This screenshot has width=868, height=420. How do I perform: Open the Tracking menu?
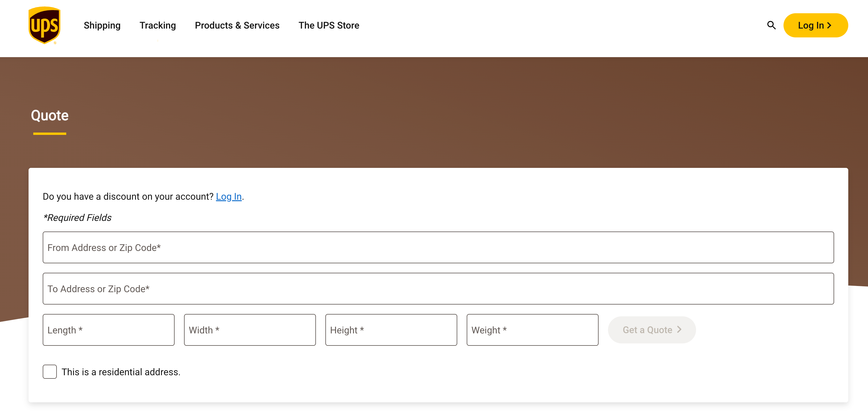158,25
